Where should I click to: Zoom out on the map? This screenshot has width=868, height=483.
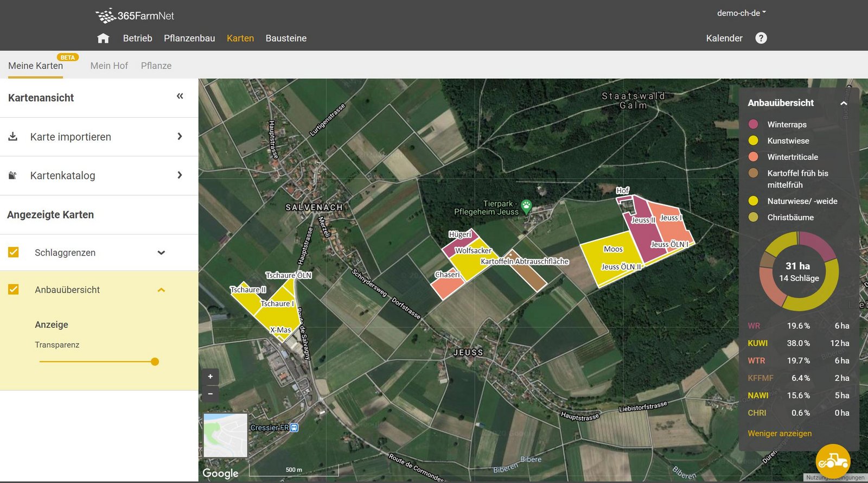210,394
